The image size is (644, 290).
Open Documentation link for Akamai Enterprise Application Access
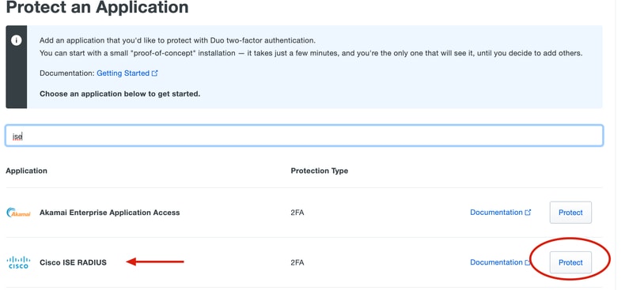496,213
